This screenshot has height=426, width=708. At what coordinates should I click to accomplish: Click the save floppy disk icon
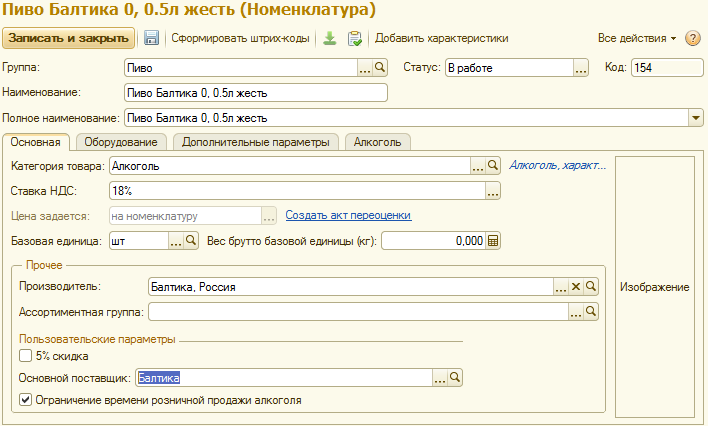151,38
